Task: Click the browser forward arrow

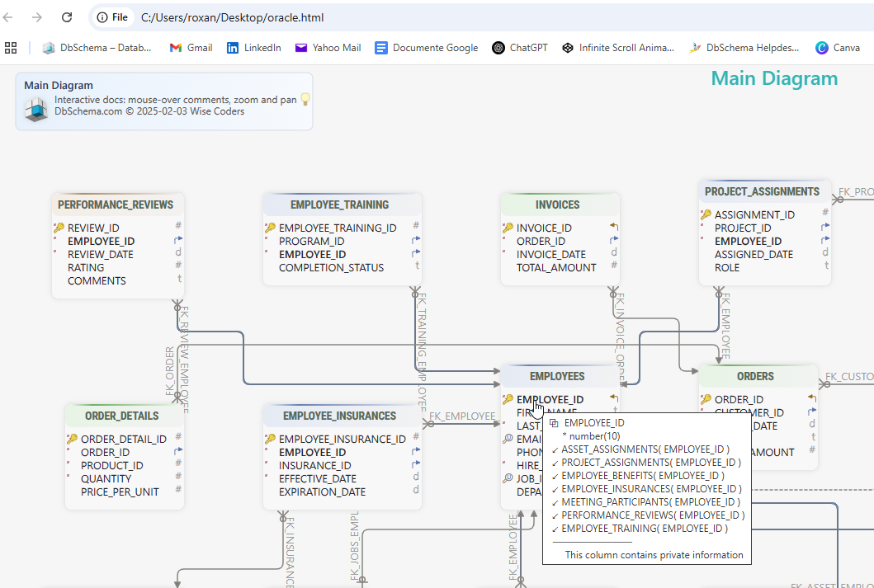Action: point(37,17)
